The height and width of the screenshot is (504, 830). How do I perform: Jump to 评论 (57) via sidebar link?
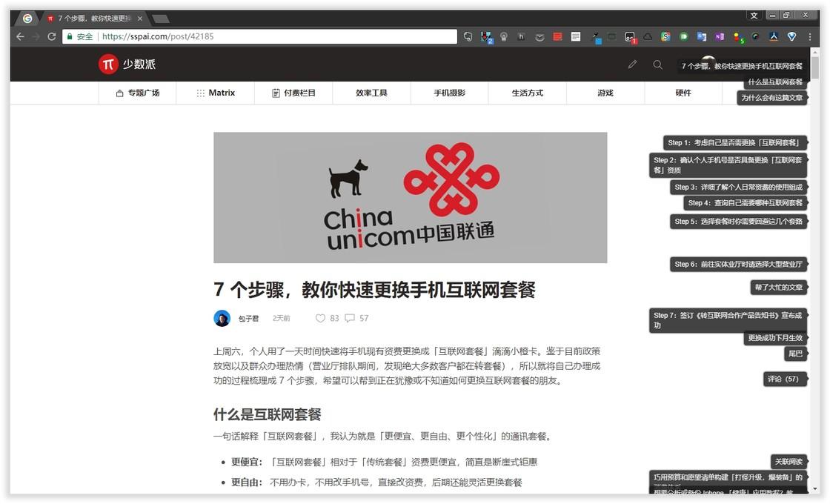pyautogui.click(x=784, y=379)
